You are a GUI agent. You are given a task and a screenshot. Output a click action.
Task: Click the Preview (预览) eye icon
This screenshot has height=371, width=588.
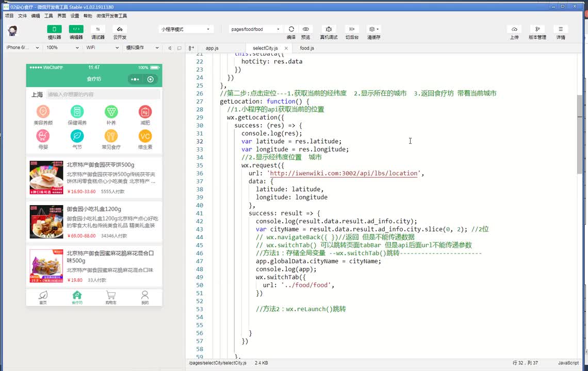pos(306,29)
